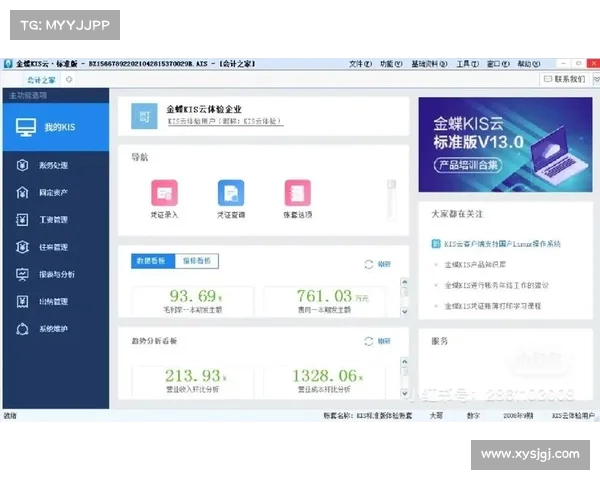Click the Kingdee app icon in title bar
Screen dimensions: 600x480
pos(8,64)
